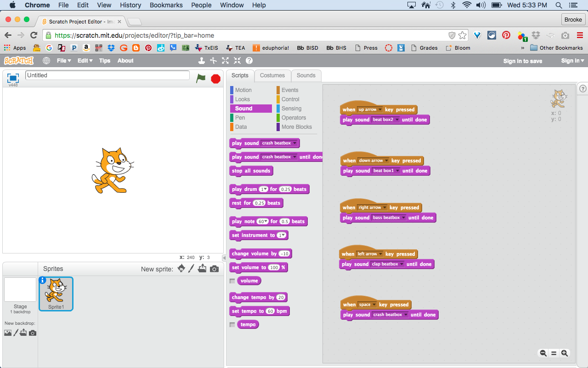Bookmark this page with the star
The width and height of the screenshot is (588, 368).
coord(463,35)
